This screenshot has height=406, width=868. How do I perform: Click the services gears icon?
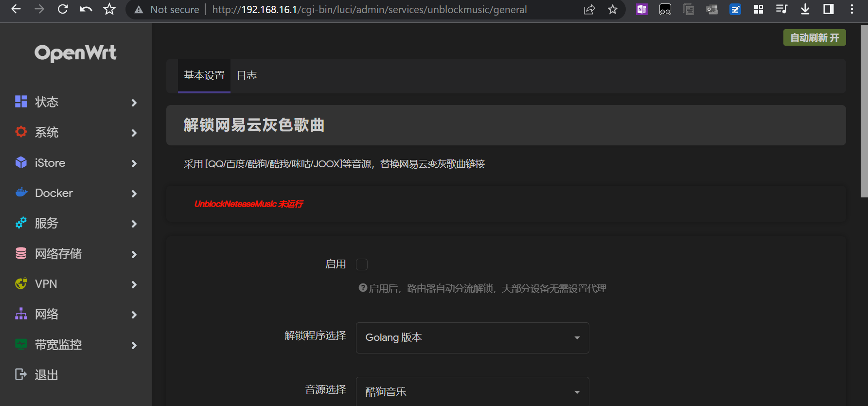(x=21, y=223)
